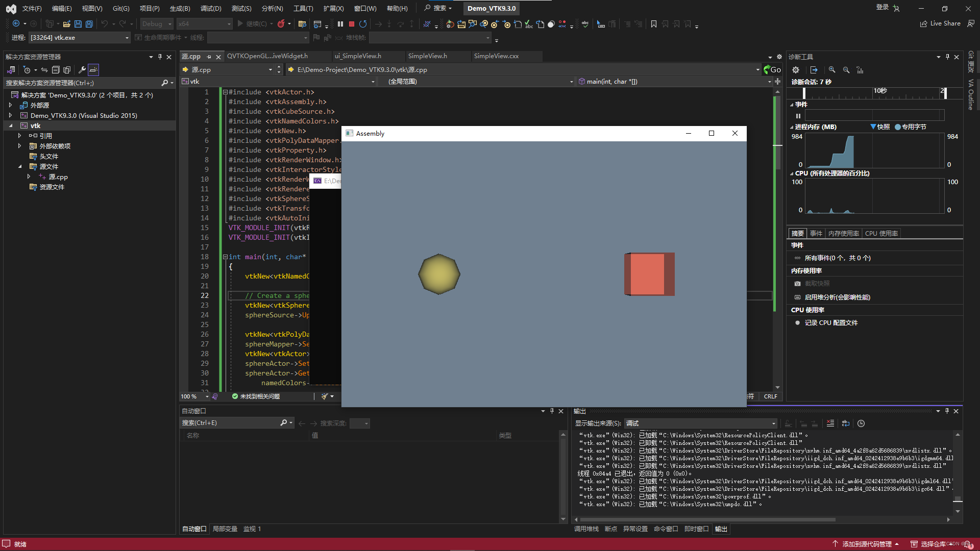Click 添加到源代码管理 in the status bar
This screenshot has width=980, height=551.
866,544
